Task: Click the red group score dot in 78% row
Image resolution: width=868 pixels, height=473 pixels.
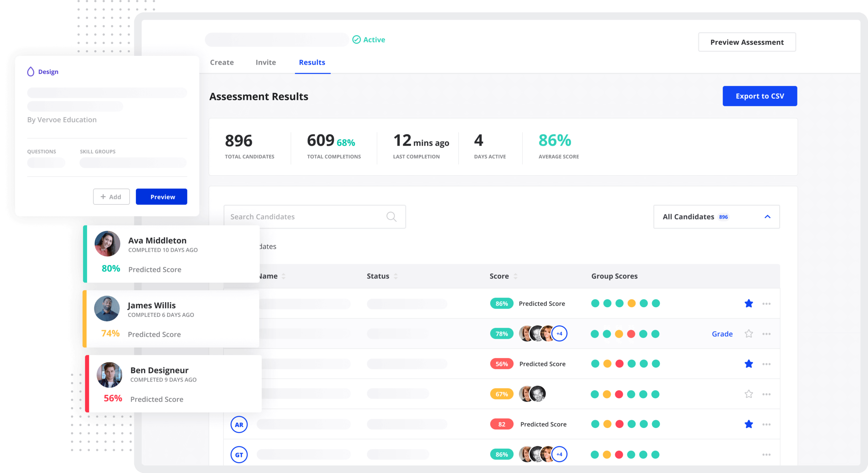Action: [x=631, y=334]
